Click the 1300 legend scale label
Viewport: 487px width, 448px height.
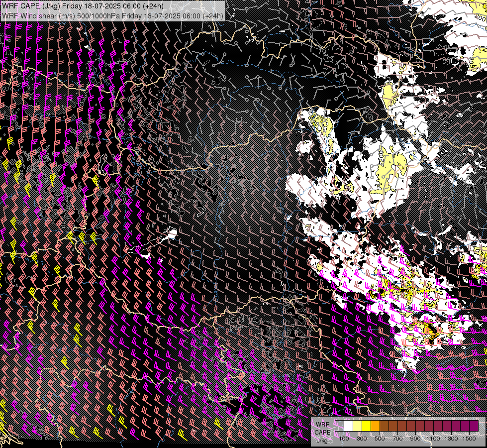pos(451,439)
